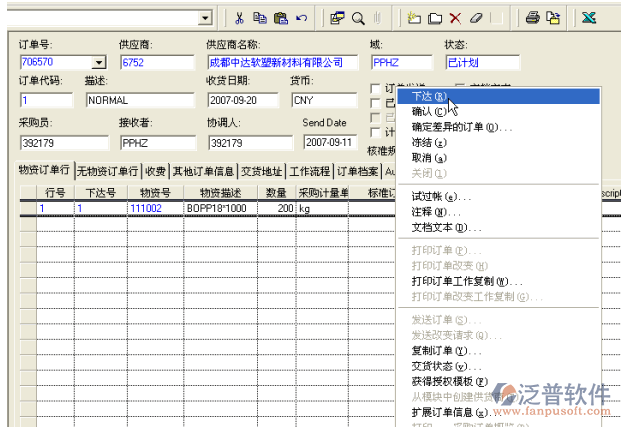This screenshot has width=621, height=427.
Task: Click the magnifier Find icon
Action: click(357, 18)
